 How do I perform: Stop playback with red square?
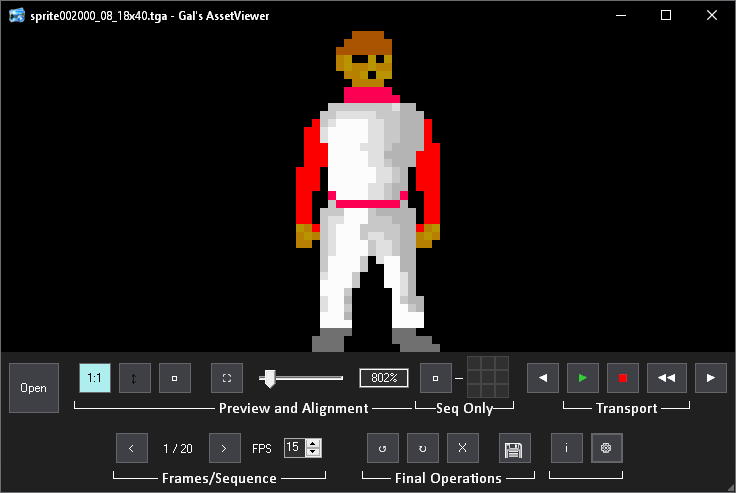tap(623, 378)
